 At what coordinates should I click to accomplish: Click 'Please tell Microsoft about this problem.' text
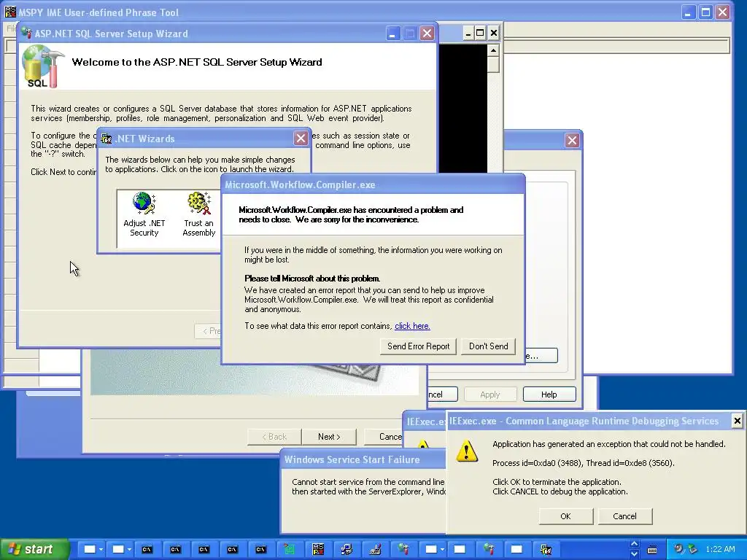click(x=312, y=279)
